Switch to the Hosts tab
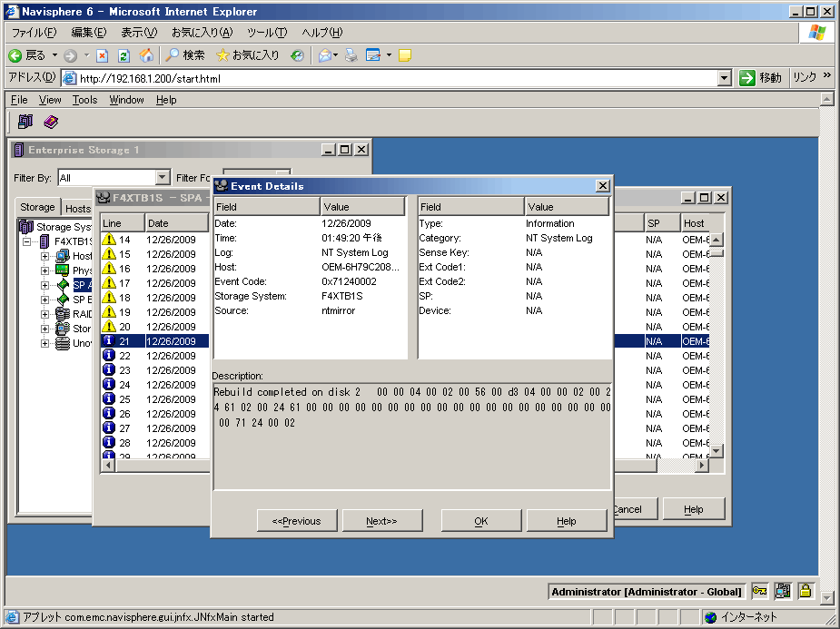 78,208
